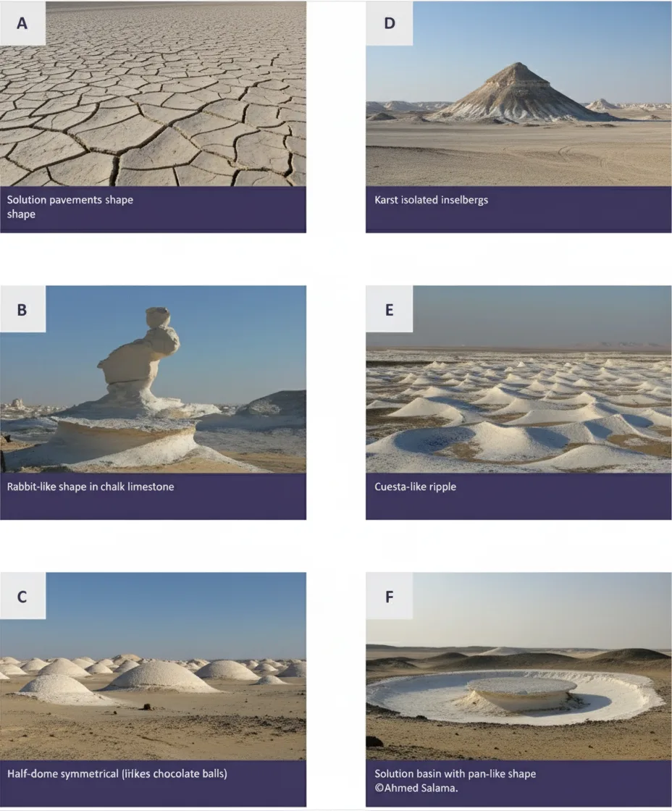672x811 pixels.
Task: Click the ©Ahmed Salama credit text
Action: (x=416, y=789)
